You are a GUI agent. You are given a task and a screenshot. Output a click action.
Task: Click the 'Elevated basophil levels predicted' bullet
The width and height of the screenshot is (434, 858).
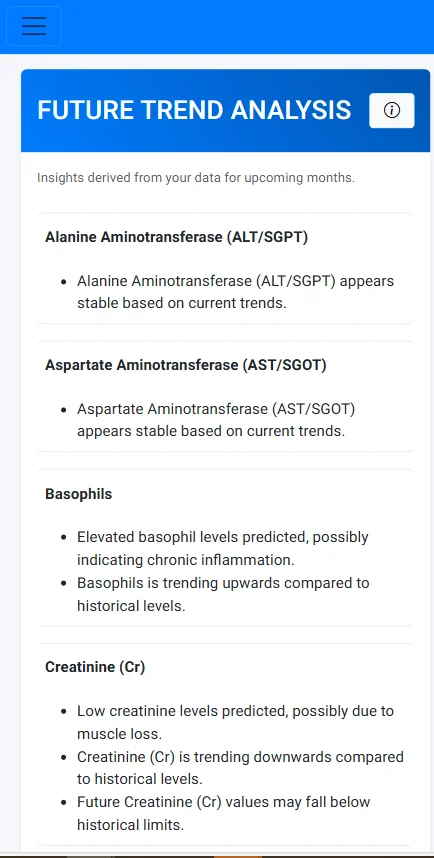coord(223,548)
